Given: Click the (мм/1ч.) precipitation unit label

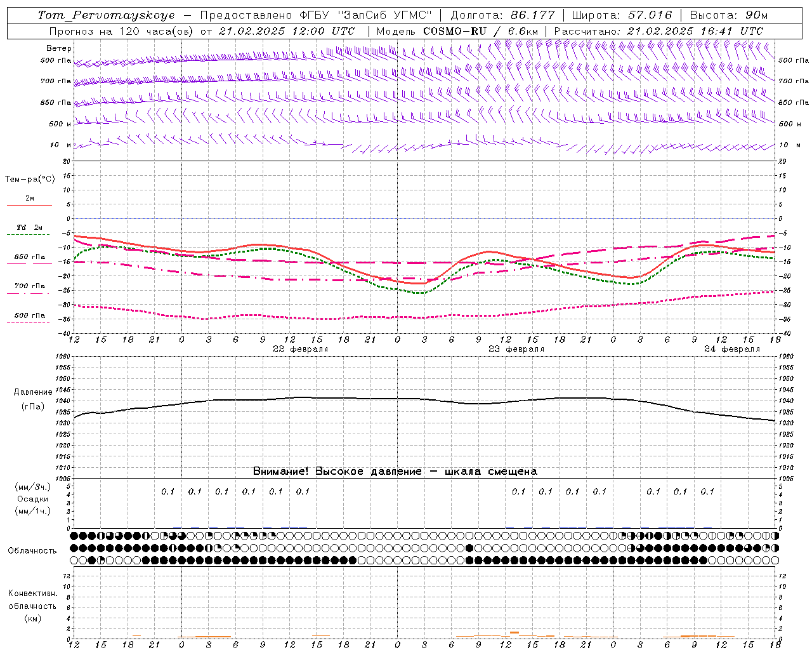Looking at the screenshot, I should 32,511.
